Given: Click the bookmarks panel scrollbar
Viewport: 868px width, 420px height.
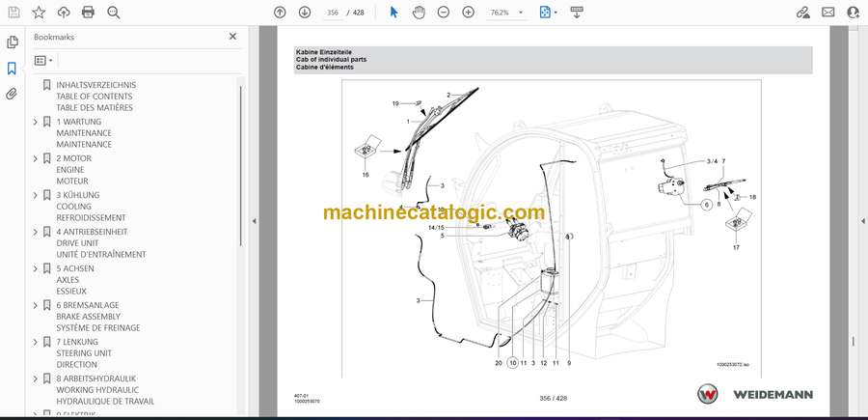Looking at the screenshot, I should click(x=240, y=166).
